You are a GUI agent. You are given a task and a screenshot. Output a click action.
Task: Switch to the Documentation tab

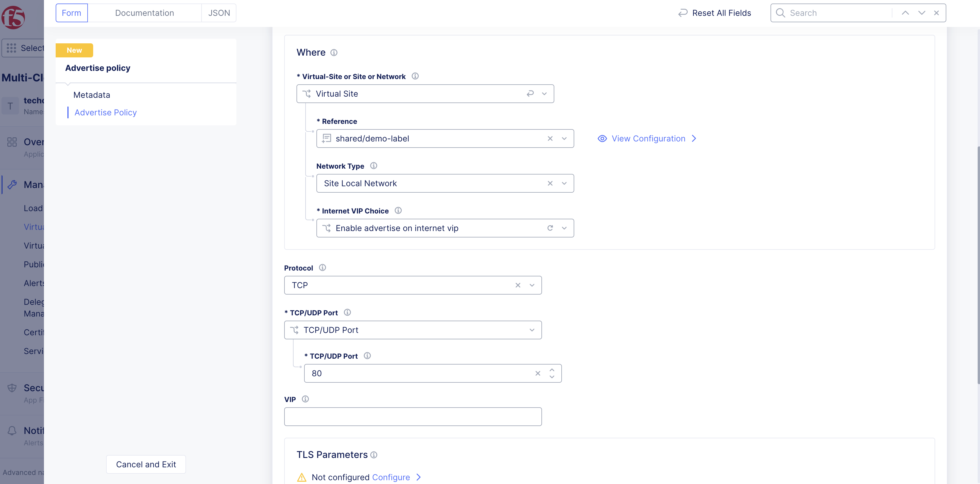pyautogui.click(x=144, y=13)
